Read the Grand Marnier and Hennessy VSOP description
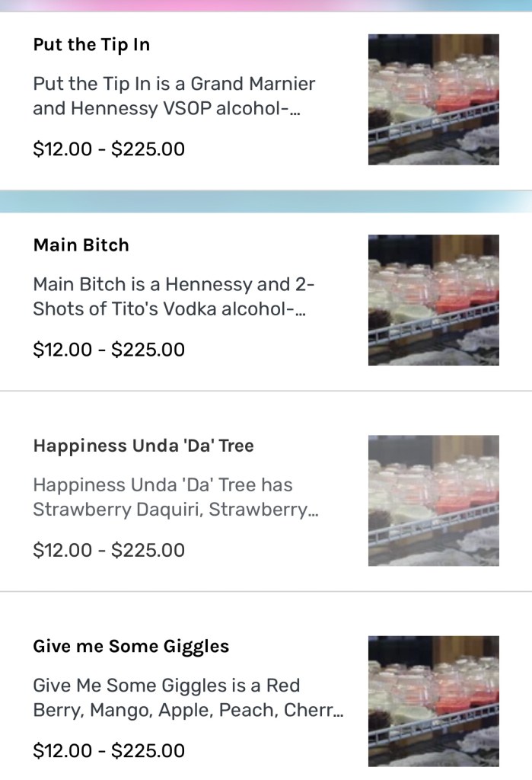This screenshot has height=780, width=532. pos(174,96)
